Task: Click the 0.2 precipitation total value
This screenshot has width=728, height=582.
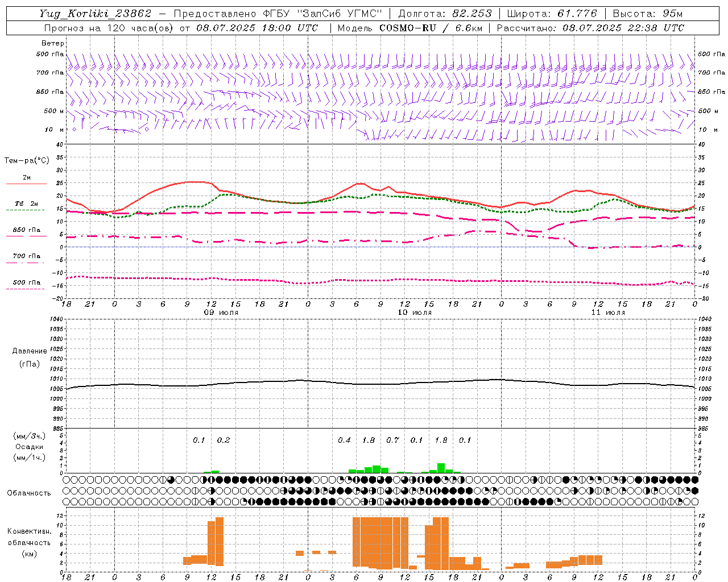Action: 224,440
